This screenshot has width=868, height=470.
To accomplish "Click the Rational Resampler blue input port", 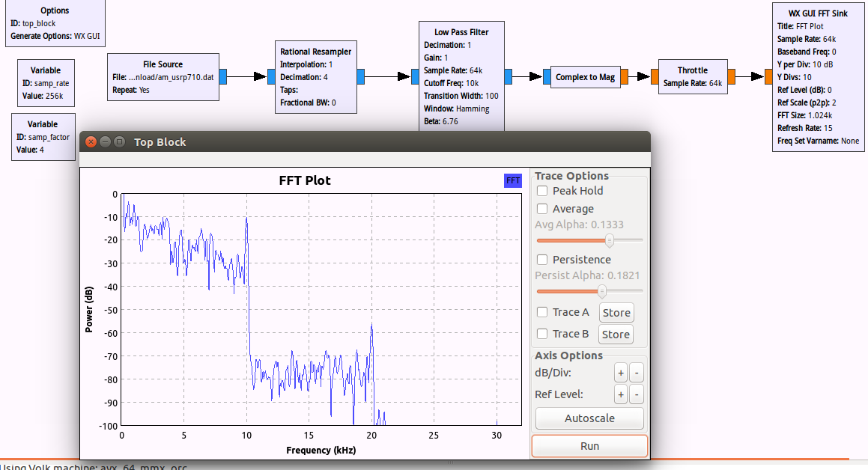I will (271, 76).
